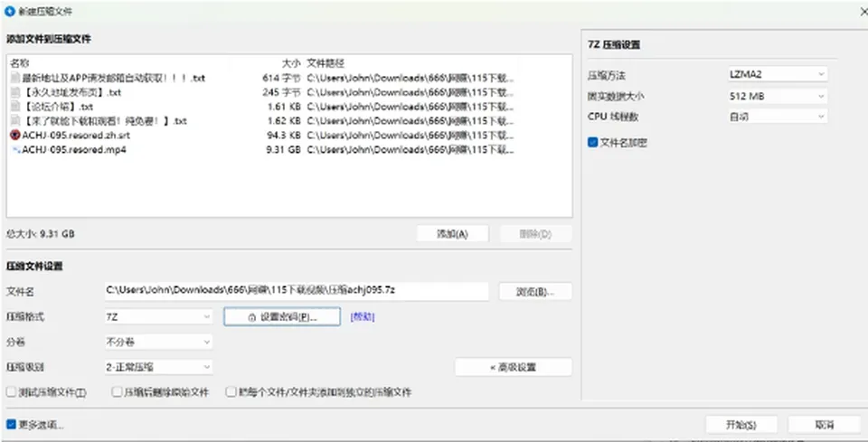
Task: Click the ACHJ-095.resored.mp4 video file icon
Action: point(15,149)
